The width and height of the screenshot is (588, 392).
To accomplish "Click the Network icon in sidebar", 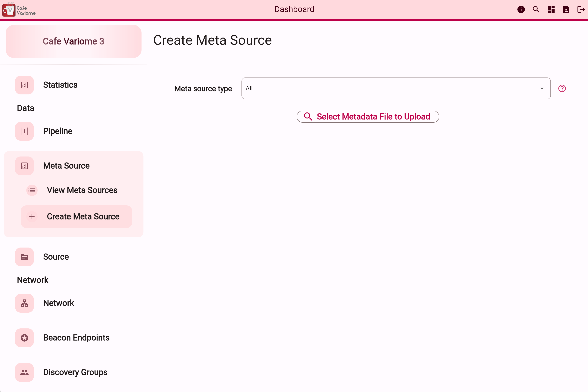I will 24,303.
